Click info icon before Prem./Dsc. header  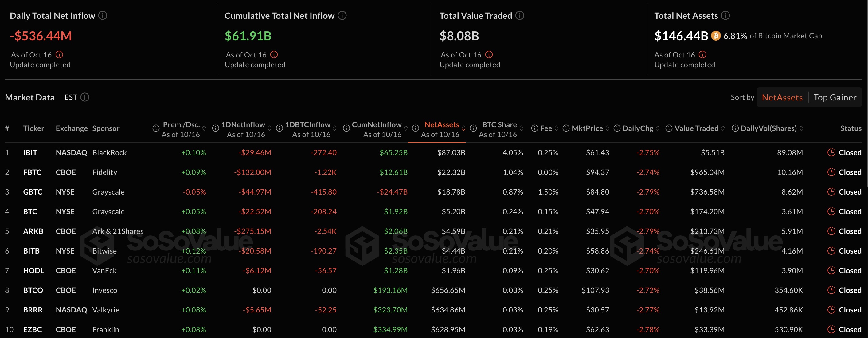[156, 128]
